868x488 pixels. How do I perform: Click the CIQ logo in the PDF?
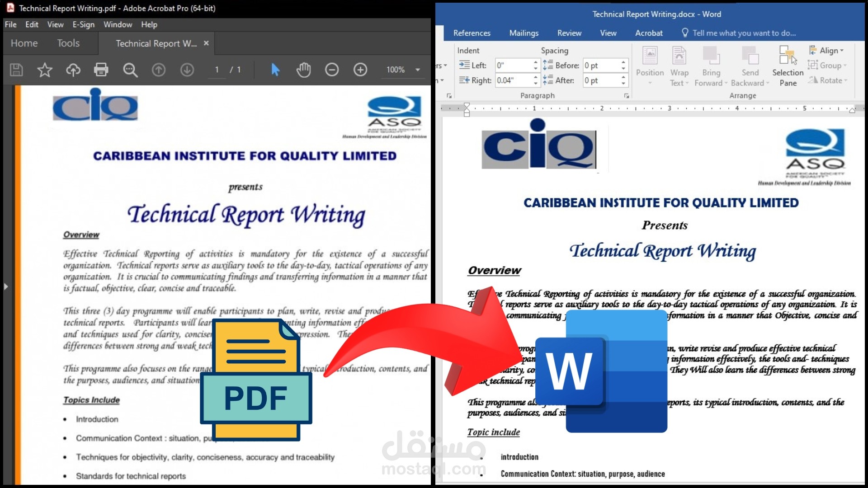point(95,105)
